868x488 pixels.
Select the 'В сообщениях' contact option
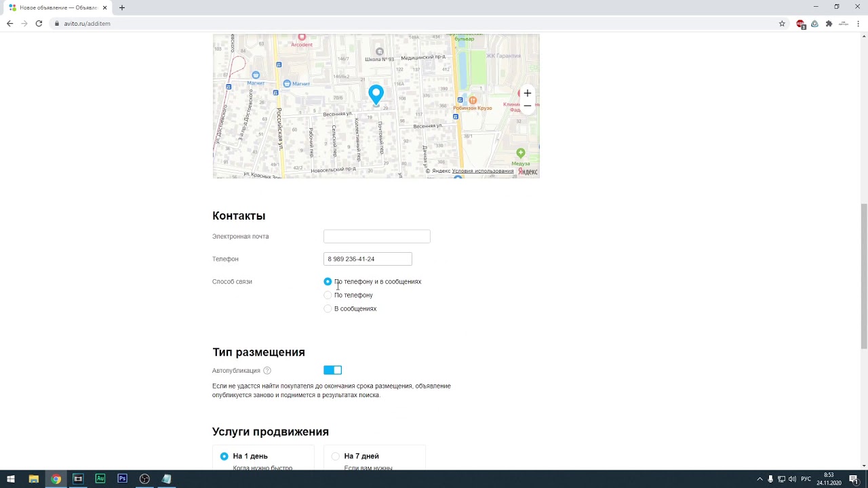coord(328,308)
